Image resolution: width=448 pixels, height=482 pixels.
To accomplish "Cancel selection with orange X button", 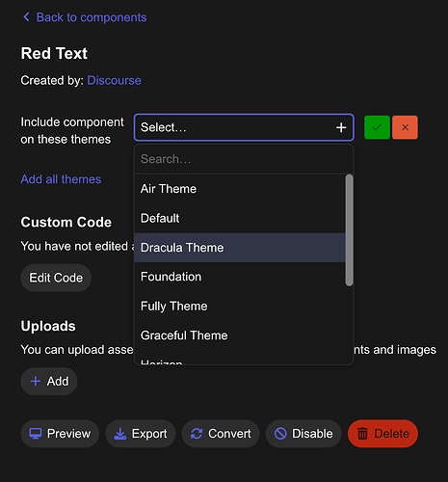I will click(x=405, y=127).
